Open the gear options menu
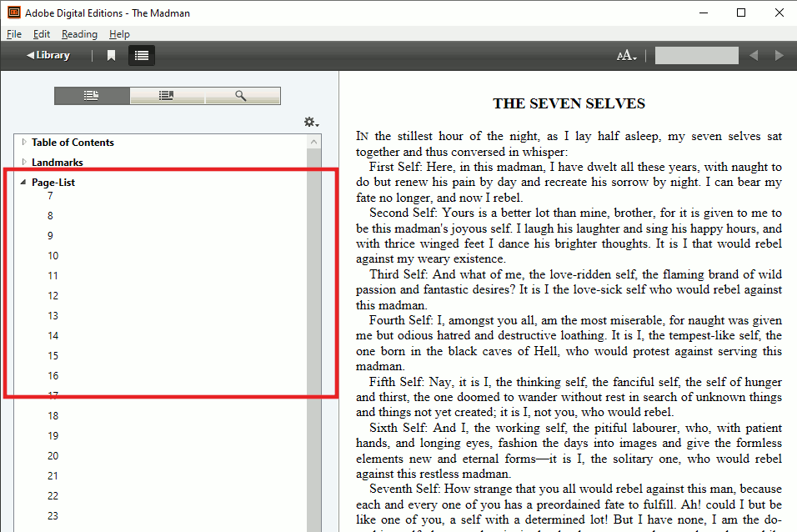Screen dimensions: 797x532 tap(311, 122)
